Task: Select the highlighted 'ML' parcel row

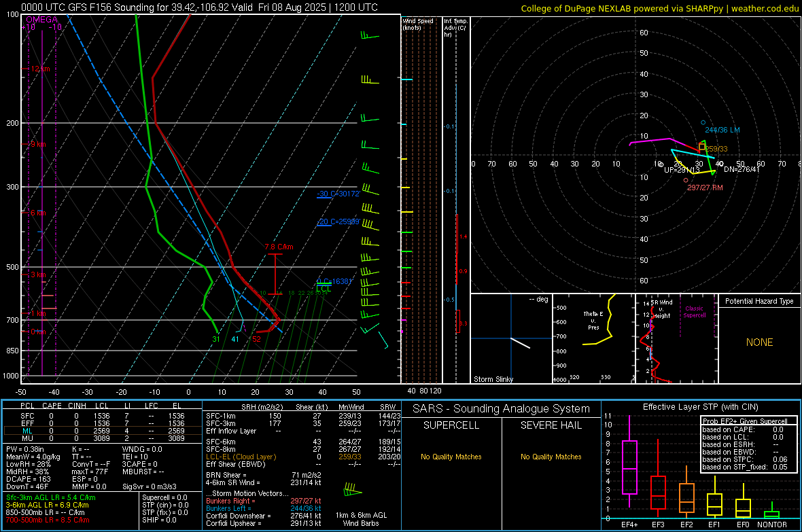Action: click(x=103, y=431)
